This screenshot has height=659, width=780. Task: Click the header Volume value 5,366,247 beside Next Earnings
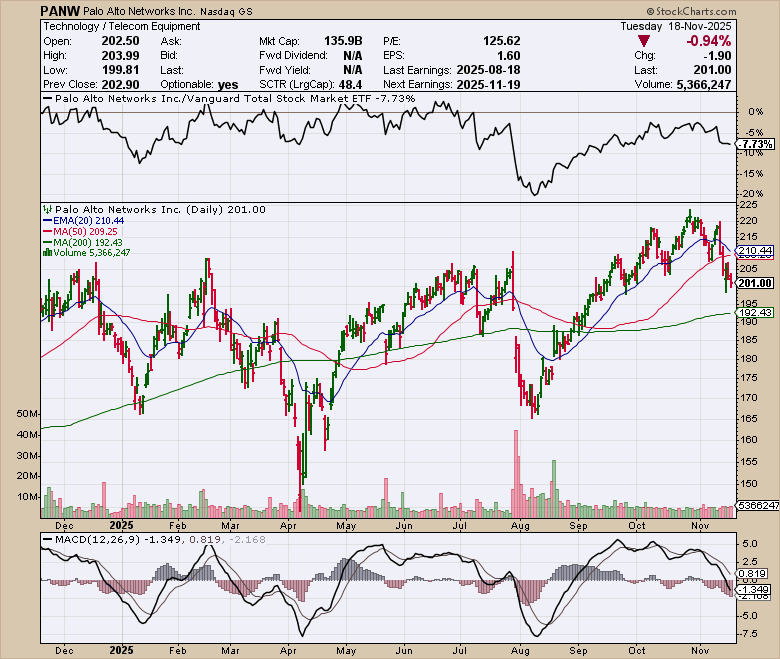(704, 85)
